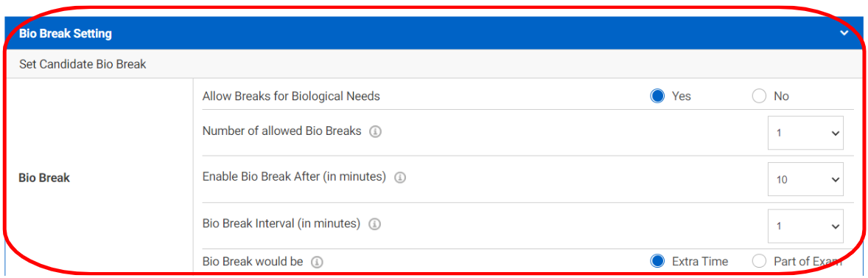This screenshot has height=278, width=868.
Task: Click Bio Break Interval label text
Action: click(281, 223)
